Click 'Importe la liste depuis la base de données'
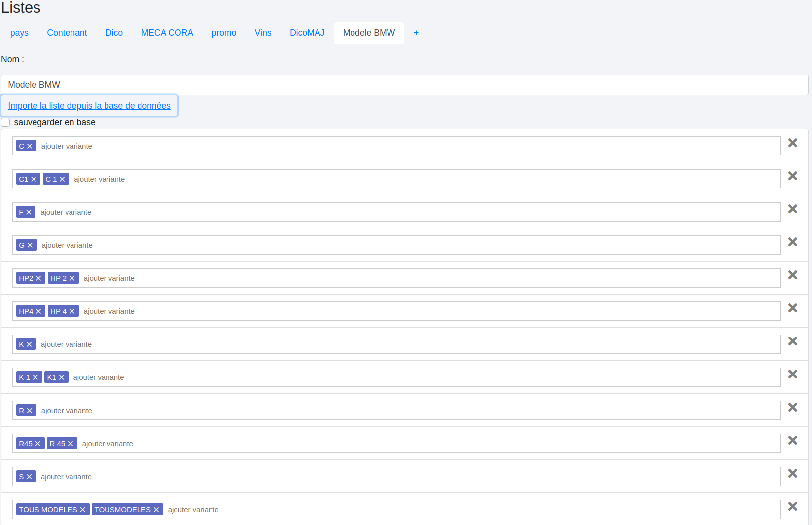The height and width of the screenshot is (525, 812). 89,106
